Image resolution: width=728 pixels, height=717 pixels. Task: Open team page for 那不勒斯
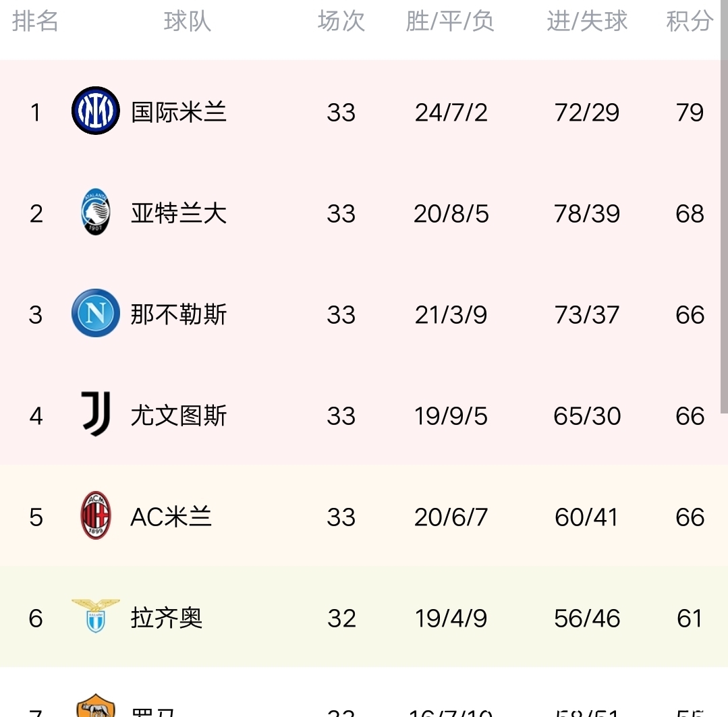pyautogui.click(x=179, y=314)
